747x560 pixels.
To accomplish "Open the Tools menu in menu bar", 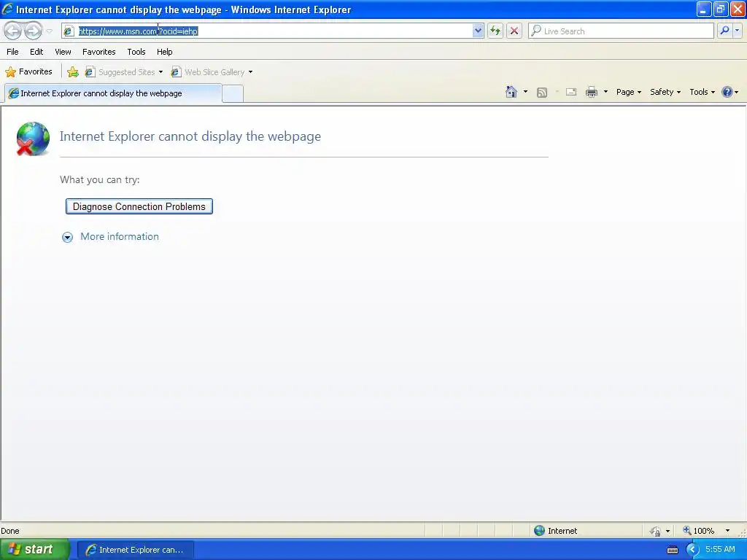I will (x=136, y=52).
